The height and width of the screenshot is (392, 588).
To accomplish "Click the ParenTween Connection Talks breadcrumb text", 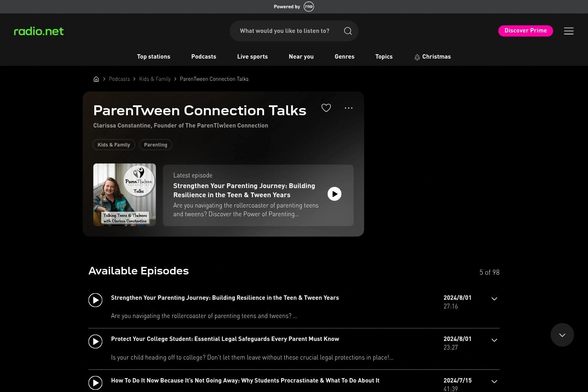I will (x=214, y=79).
